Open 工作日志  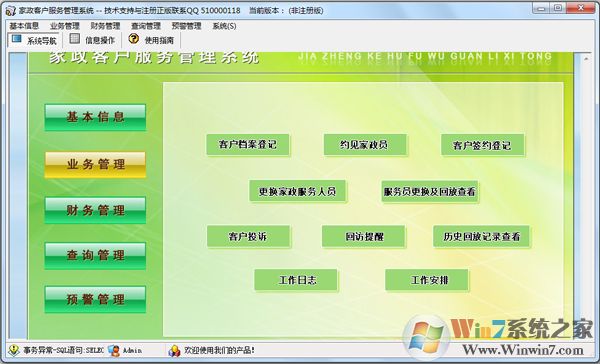pos(296,281)
